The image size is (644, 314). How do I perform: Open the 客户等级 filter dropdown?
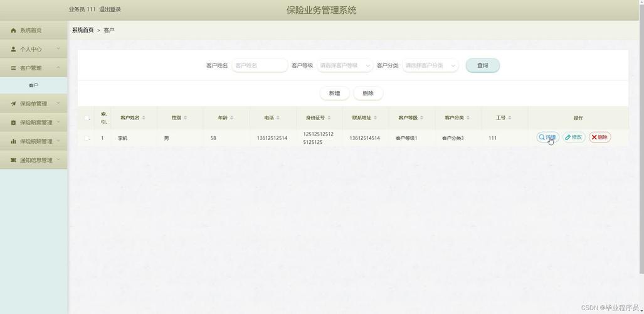point(345,65)
